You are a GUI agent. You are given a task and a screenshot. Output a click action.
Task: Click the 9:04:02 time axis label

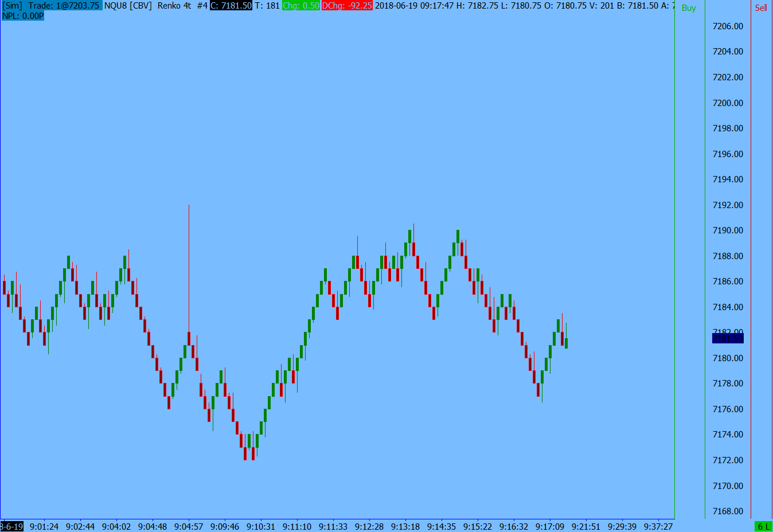coord(116,526)
